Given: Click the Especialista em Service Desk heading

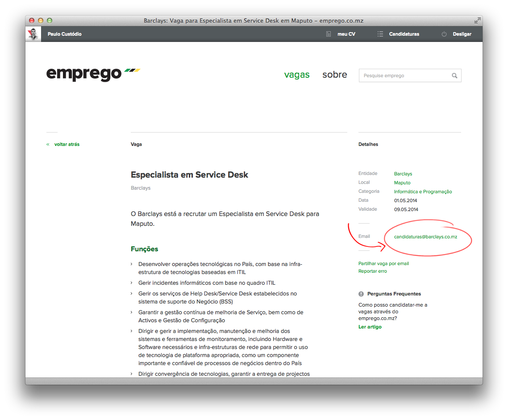Looking at the screenshot, I should click(189, 175).
